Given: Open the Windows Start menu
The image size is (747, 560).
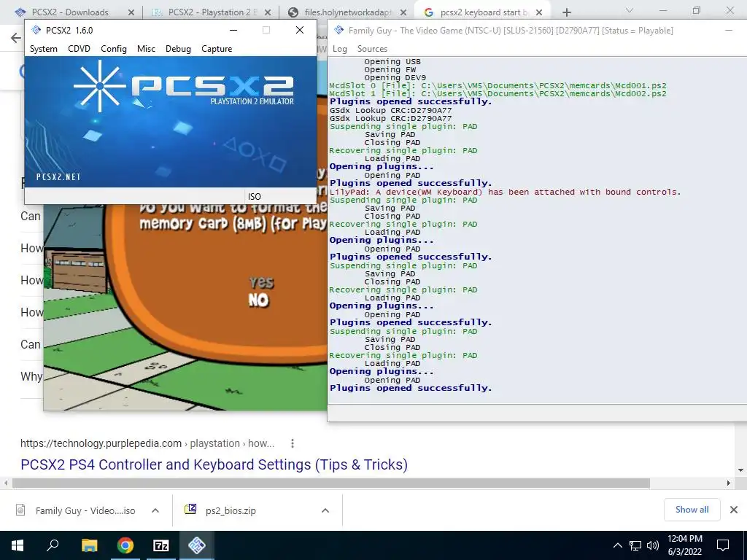Looking at the screenshot, I should tap(18, 545).
